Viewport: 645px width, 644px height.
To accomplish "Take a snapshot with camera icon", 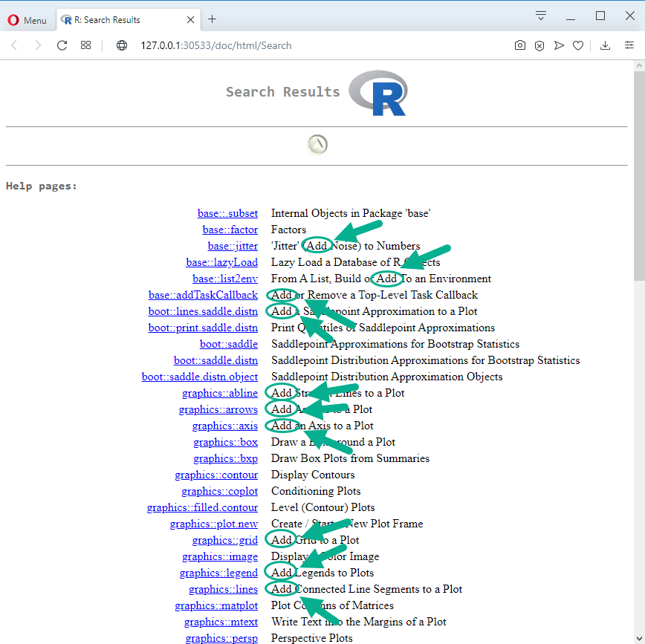I will coord(520,45).
